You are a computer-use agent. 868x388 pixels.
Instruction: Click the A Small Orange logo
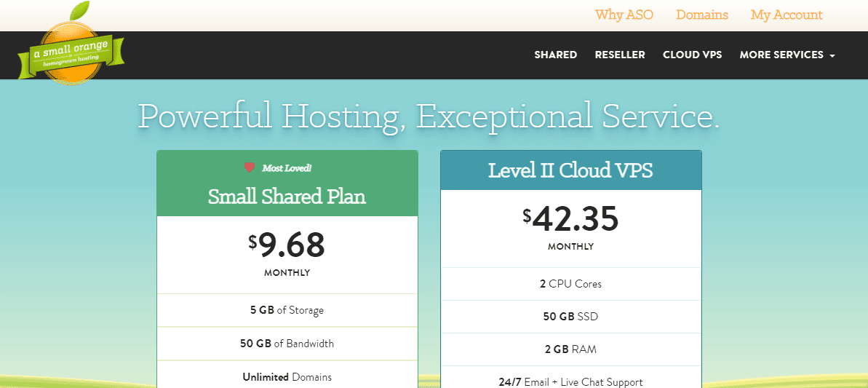tap(71, 44)
